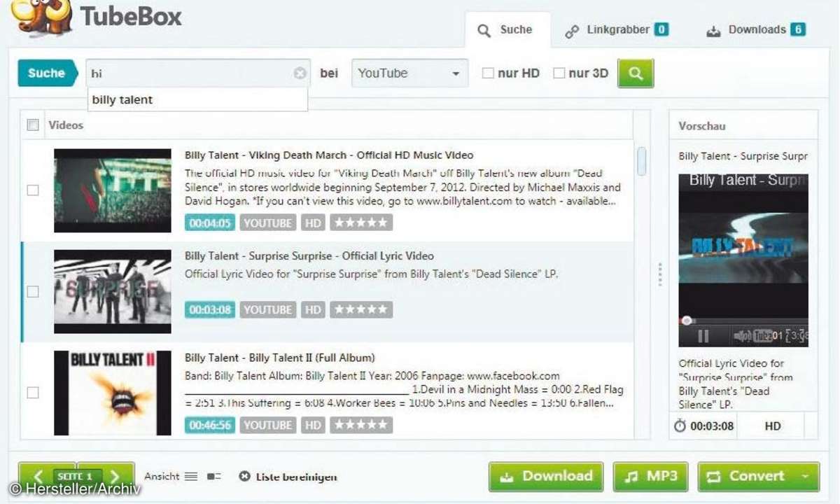Click the HD label in preview panel
This screenshot has width=840, height=504.
[773, 426]
